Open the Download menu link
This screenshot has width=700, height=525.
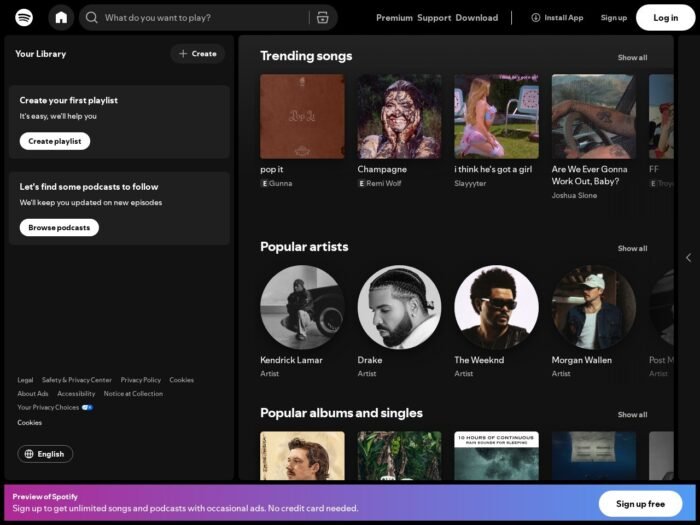[x=477, y=18]
